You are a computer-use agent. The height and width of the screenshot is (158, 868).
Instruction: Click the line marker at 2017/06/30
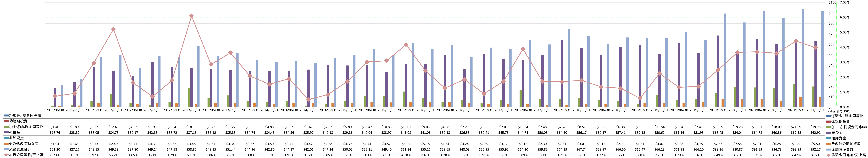click(523, 49)
